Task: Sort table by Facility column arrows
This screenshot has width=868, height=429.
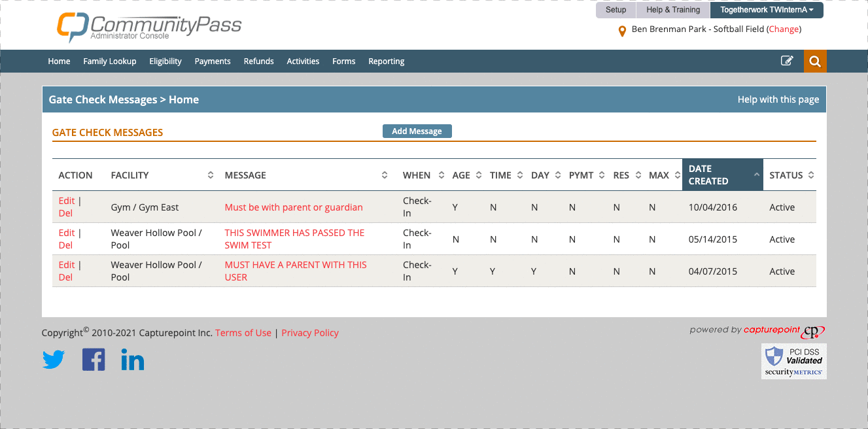Action: pyautogui.click(x=211, y=175)
